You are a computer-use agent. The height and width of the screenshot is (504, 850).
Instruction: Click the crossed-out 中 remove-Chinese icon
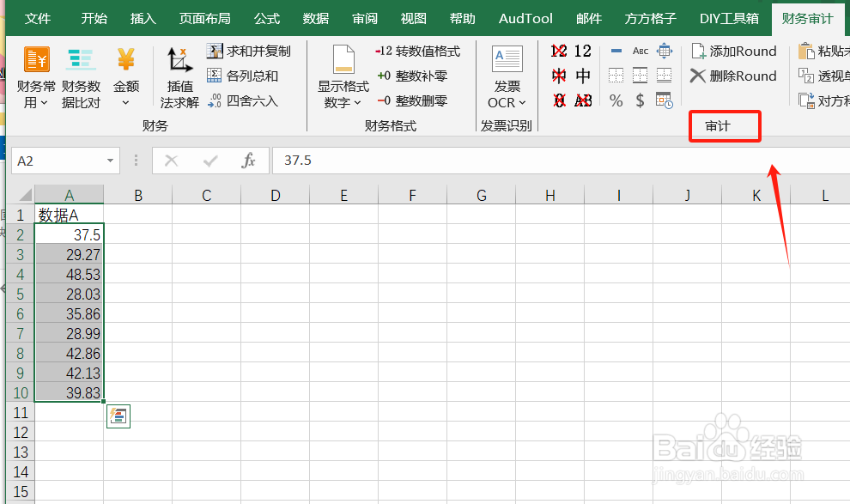tap(559, 76)
